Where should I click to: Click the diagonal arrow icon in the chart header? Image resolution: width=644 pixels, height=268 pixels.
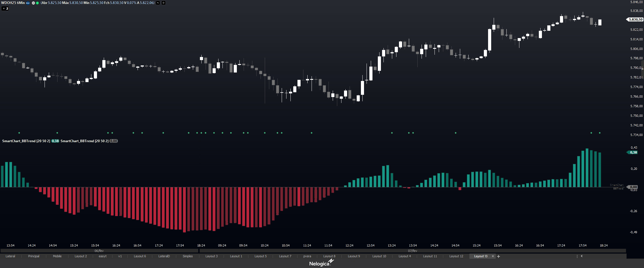(x=158, y=3)
